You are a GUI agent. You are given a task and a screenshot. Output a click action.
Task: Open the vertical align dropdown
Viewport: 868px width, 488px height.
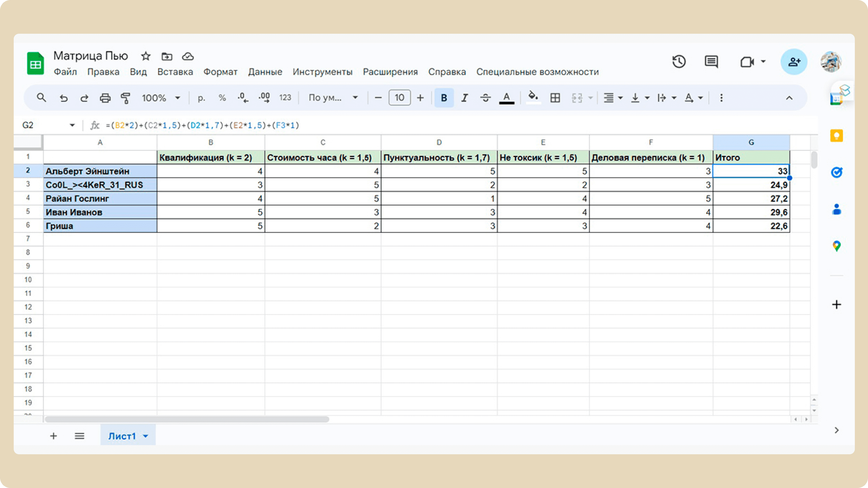640,98
